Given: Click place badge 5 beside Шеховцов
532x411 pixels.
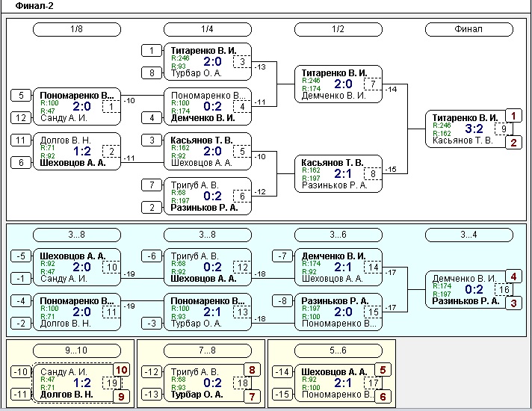Looking at the screenshot, I should (x=383, y=370).
